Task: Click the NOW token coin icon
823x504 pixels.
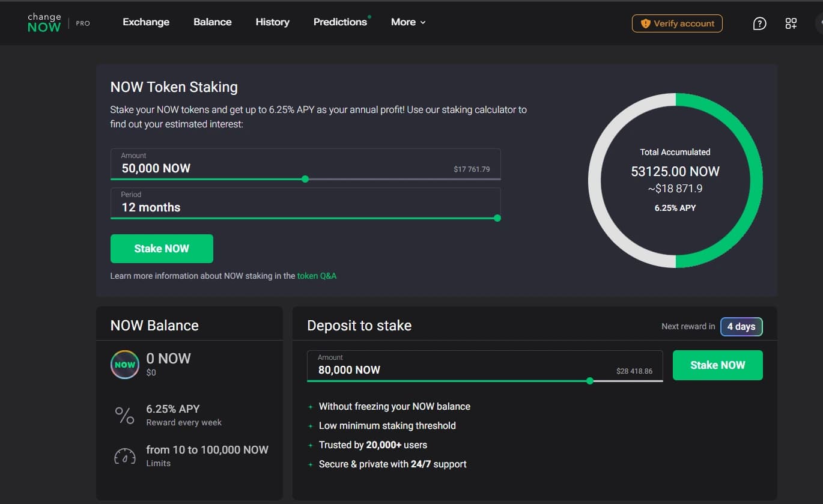Action: coord(125,365)
